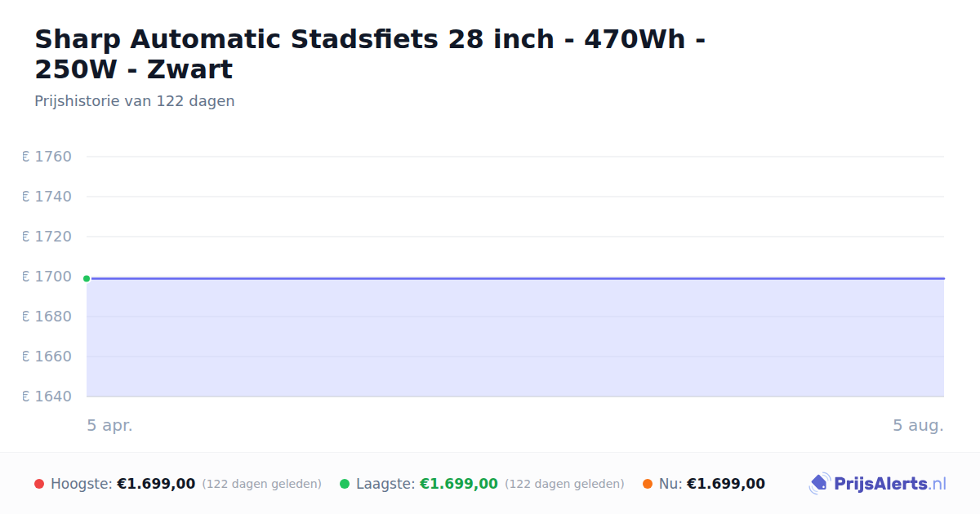Click the green lowest-price dot on chart

coord(87,278)
